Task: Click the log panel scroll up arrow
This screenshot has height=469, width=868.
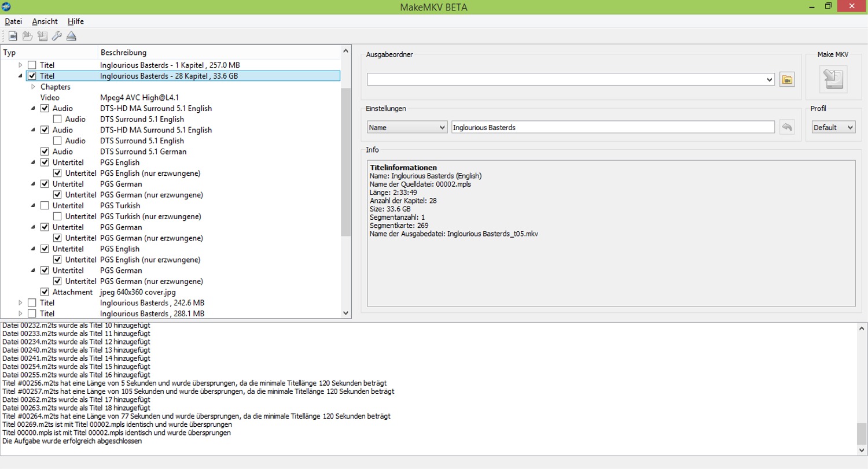Action: point(862,327)
